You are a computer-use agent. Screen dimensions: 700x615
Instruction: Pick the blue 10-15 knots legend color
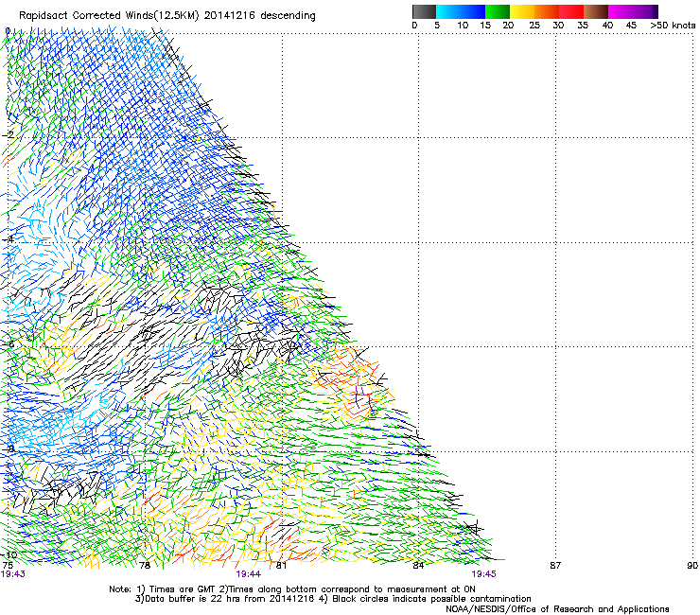pyautogui.click(x=473, y=11)
